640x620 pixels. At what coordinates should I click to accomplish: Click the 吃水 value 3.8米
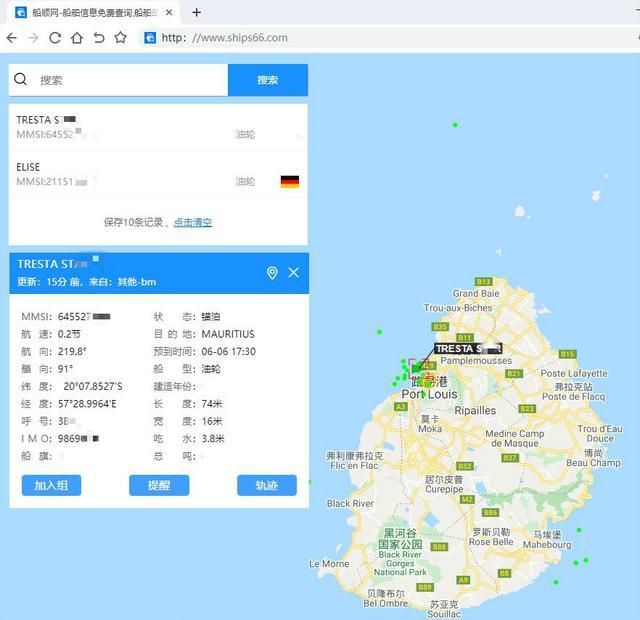click(213, 439)
